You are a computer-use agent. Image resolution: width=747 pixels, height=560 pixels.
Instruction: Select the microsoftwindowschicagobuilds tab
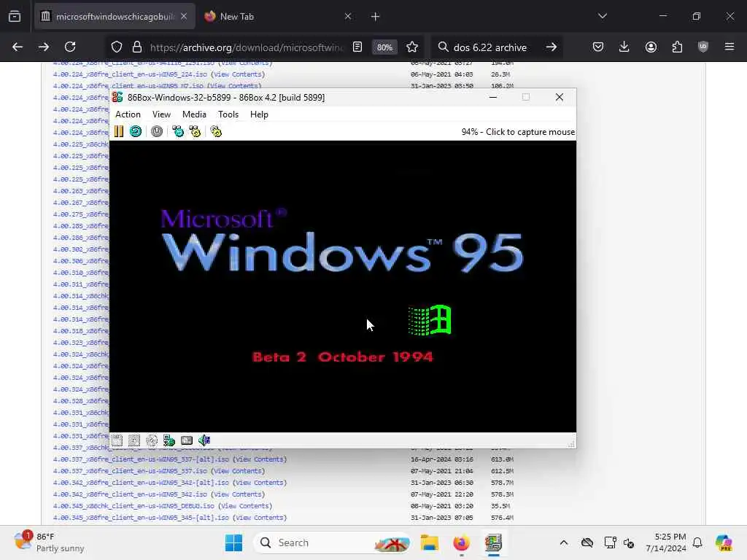pos(115,17)
